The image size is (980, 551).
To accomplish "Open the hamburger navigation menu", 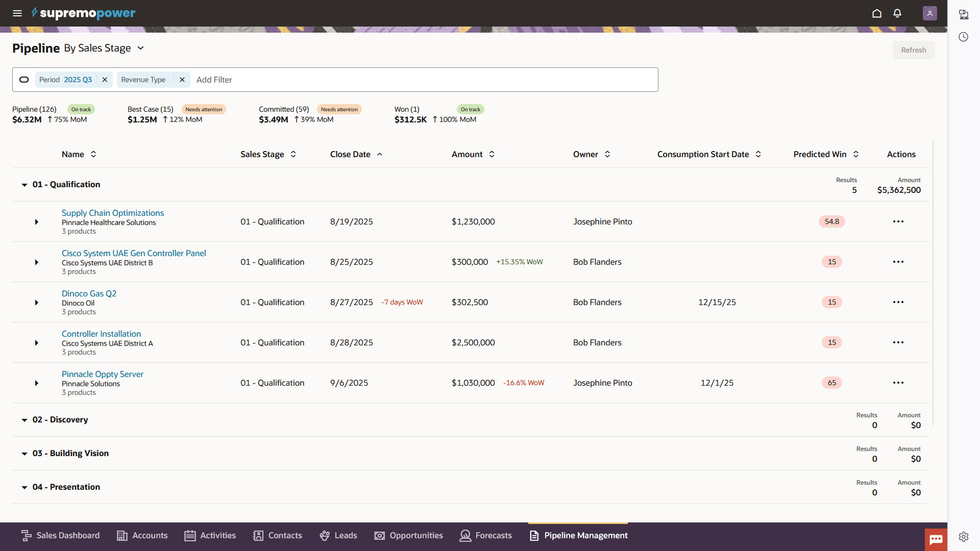I will pyautogui.click(x=17, y=13).
